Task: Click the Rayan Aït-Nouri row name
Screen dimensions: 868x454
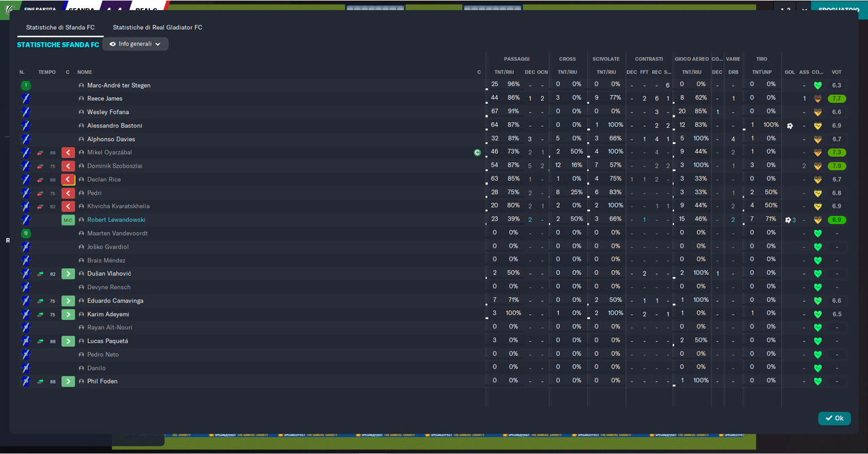Action: [x=109, y=328]
